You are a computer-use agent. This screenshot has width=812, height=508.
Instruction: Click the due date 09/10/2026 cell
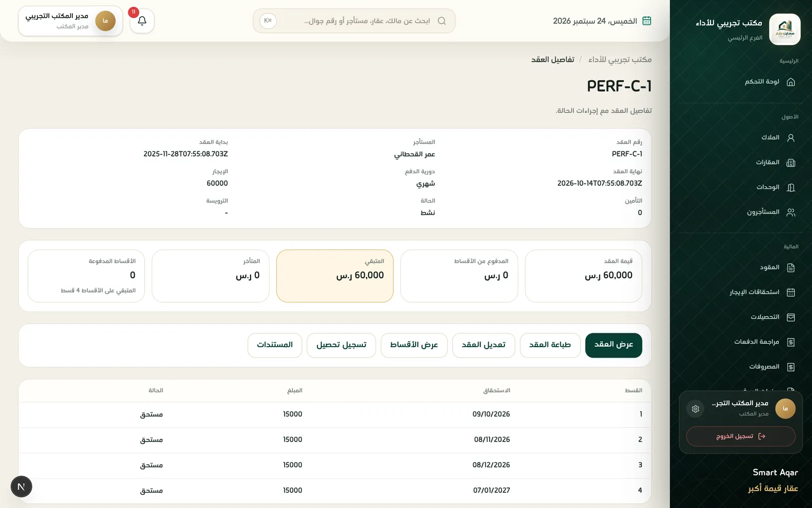(491, 415)
